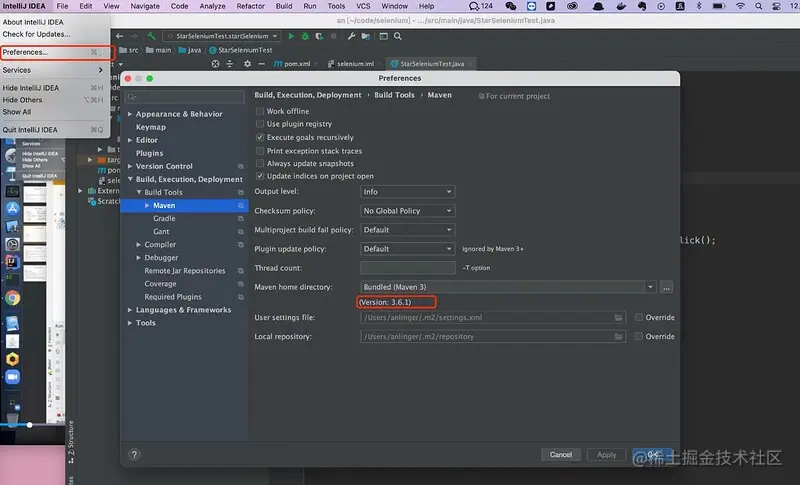800x485 pixels.
Task: Uncheck Update indices on project open
Action: (260, 176)
